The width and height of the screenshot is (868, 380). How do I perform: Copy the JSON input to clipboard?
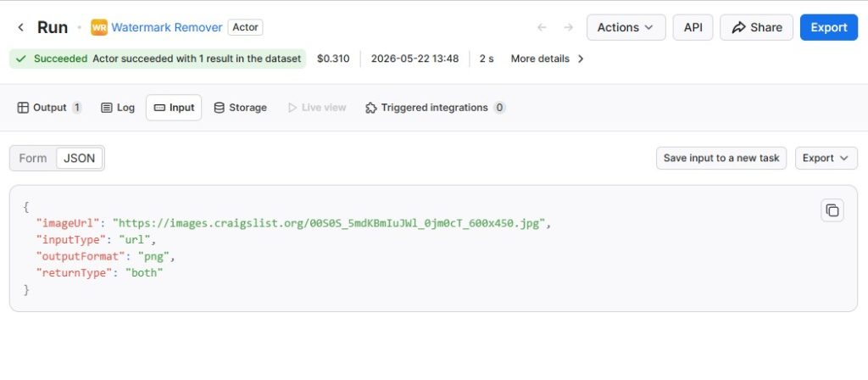pos(832,210)
